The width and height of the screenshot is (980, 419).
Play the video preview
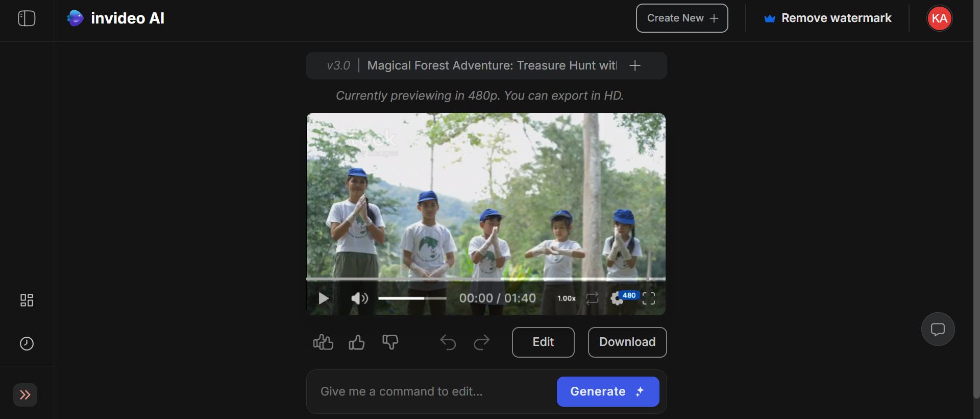coord(323,298)
